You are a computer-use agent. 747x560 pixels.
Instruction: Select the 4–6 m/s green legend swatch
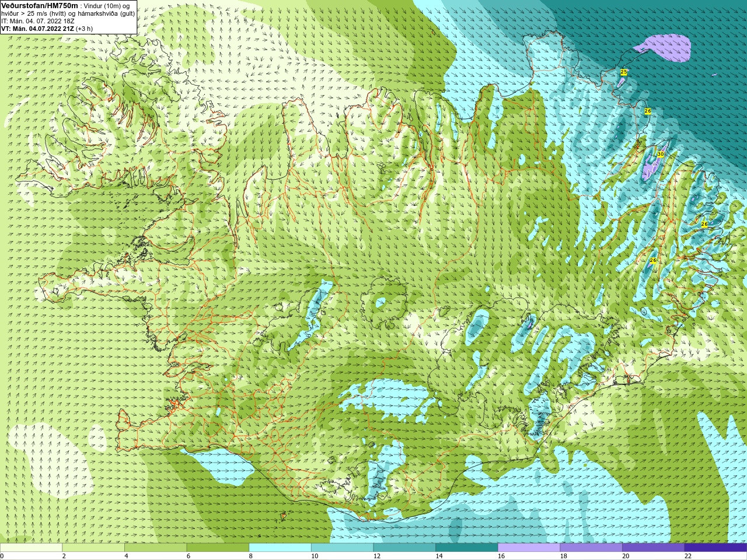click(155, 548)
